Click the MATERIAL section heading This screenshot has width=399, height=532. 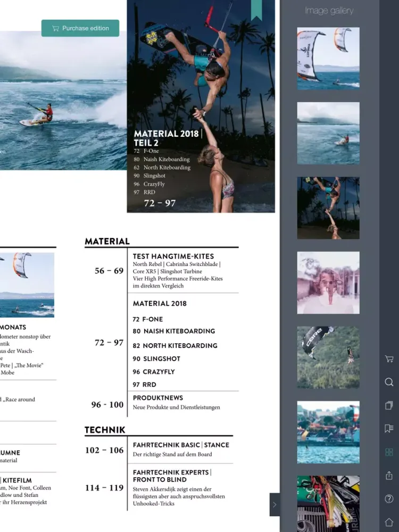pyautogui.click(x=107, y=241)
